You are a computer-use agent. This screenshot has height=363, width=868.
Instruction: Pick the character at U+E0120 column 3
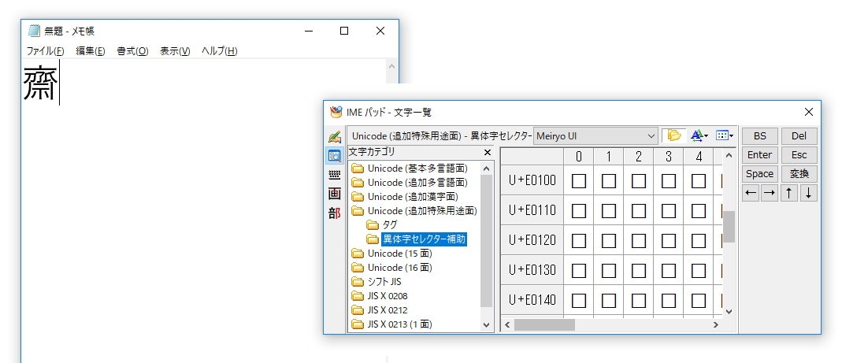tap(668, 240)
